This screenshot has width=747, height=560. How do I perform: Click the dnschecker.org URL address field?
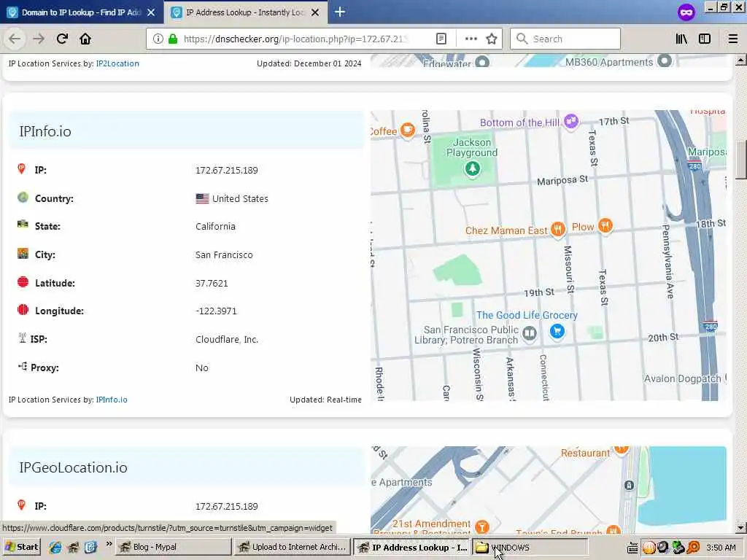point(295,39)
